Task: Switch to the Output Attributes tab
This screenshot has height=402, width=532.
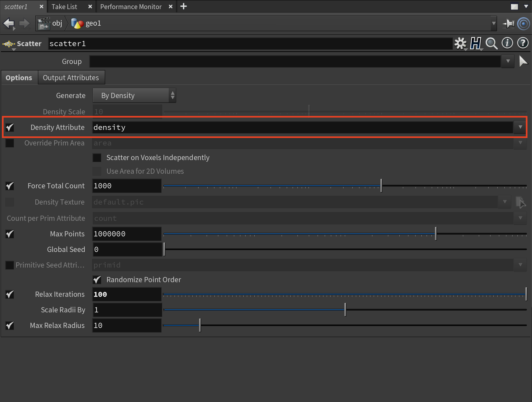Action: (x=71, y=78)
